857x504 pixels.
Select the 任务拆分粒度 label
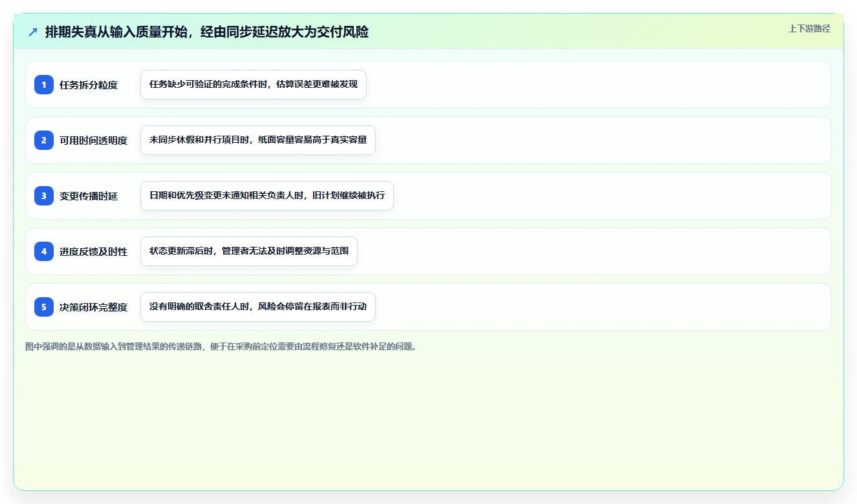[x=89, y=85]
